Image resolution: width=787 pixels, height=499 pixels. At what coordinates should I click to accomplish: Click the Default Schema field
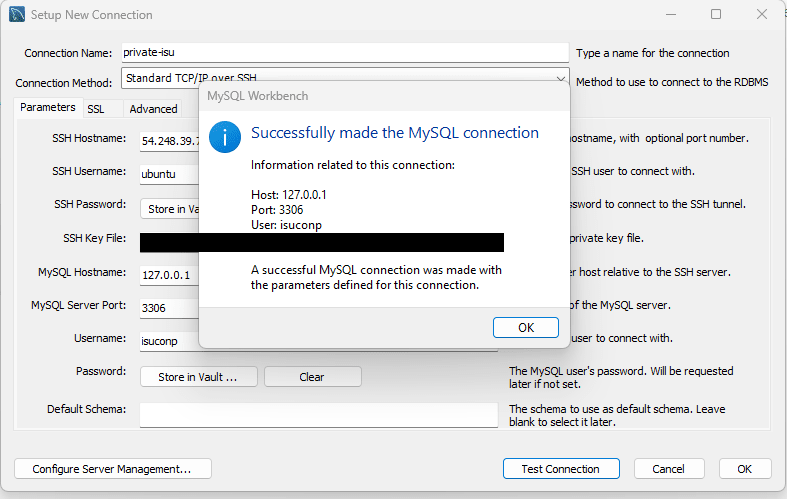[319, 415]
